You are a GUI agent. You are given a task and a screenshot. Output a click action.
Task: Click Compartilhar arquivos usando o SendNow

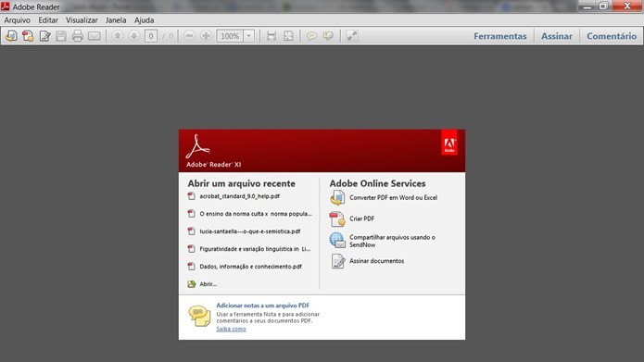pos(392,241)
